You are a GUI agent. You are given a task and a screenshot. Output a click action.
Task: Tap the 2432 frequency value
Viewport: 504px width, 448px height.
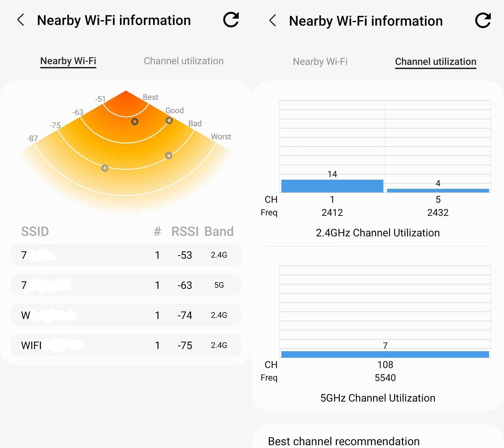pos(438,213)
